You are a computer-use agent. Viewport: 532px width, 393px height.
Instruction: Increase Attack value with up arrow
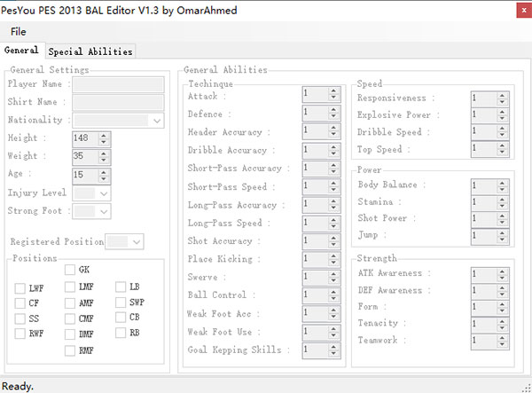333,91
